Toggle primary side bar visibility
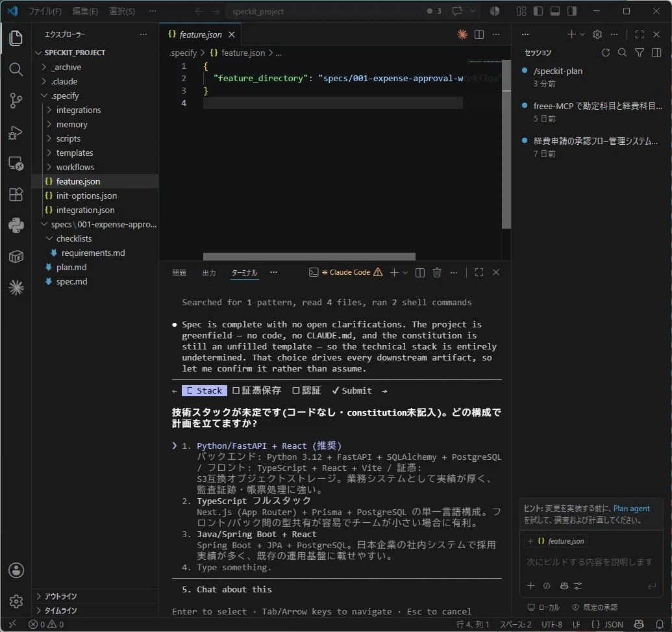This screenshot has width=672, height=632. coord(538,11)
